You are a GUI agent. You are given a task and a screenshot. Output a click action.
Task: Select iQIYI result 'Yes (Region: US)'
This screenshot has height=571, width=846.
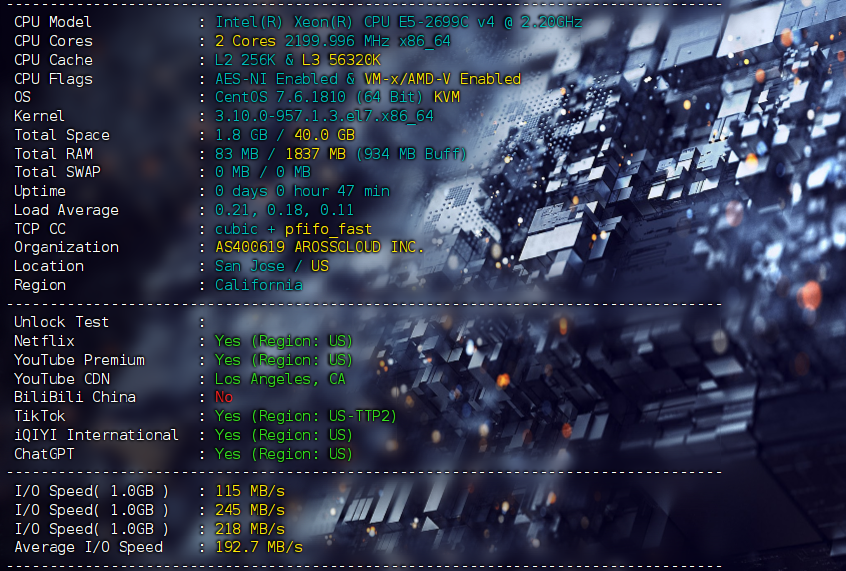click(284, 435)
